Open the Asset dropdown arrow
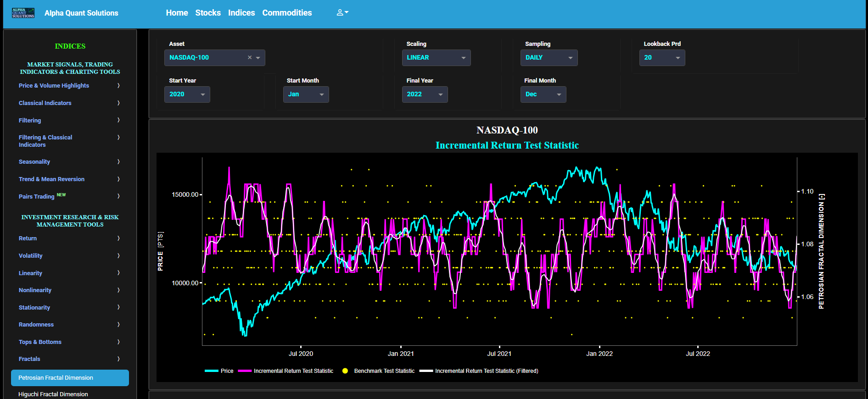Image resolution: width=868 pixels, height=399 pixels. click(258, 58)
